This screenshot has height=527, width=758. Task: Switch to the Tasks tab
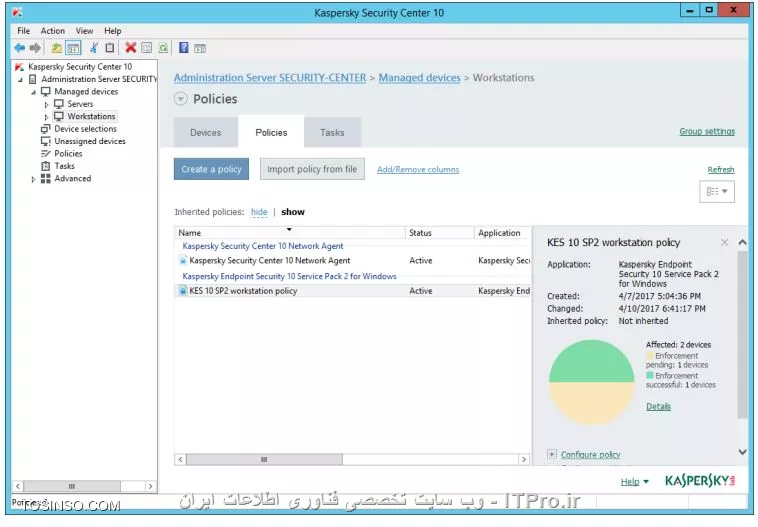(332, 132)
